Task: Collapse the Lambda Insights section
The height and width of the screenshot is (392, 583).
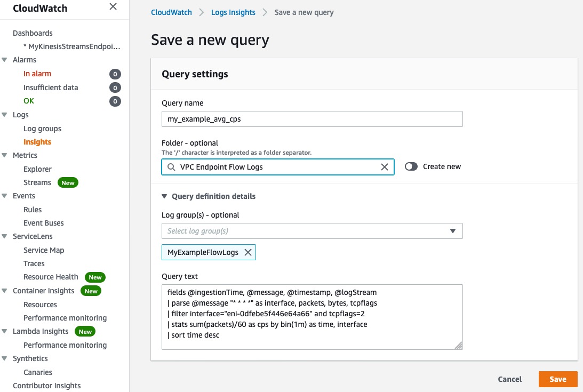Action: point(4,331)
